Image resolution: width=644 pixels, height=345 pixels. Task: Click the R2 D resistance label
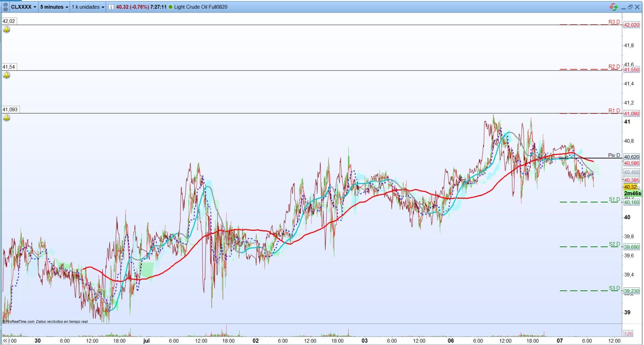pyautogui.click(x=614, y=66)
